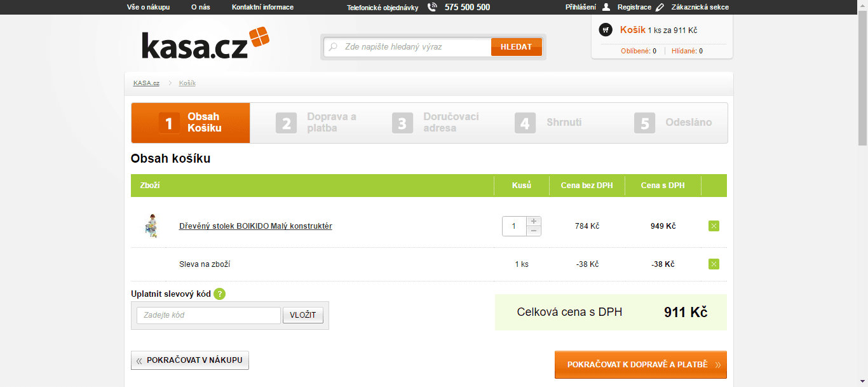Click the product thumbnail image
The width and height of the screenshot is (868, 387).
[x=151, y=226]
